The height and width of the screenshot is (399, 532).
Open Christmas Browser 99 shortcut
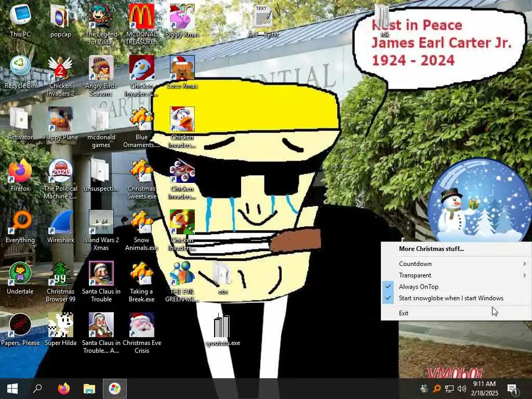point(60,282)
